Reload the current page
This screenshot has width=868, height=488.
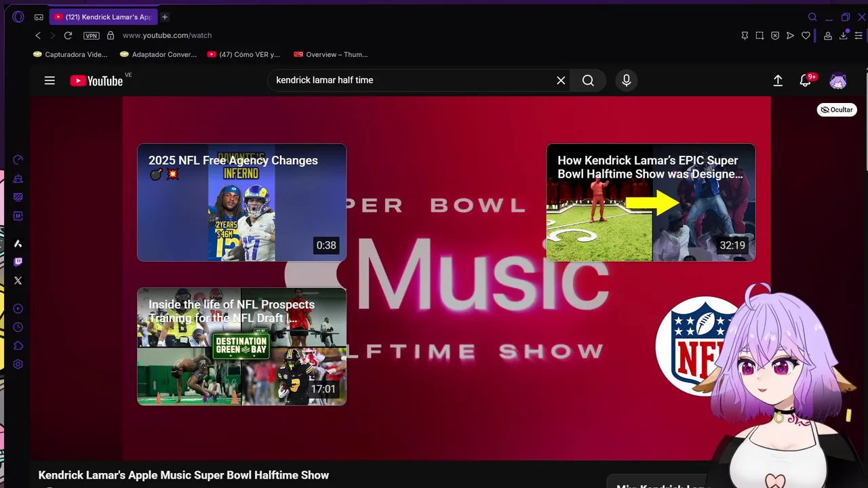coord(68,35)
